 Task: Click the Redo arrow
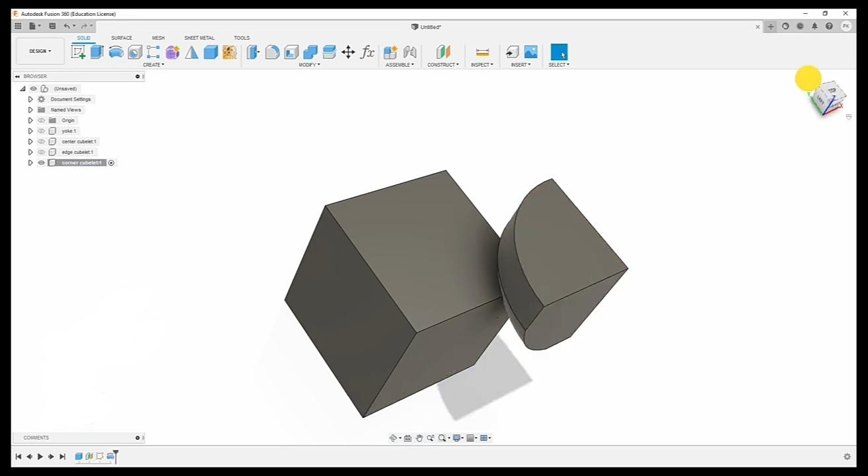coord(84,26)
